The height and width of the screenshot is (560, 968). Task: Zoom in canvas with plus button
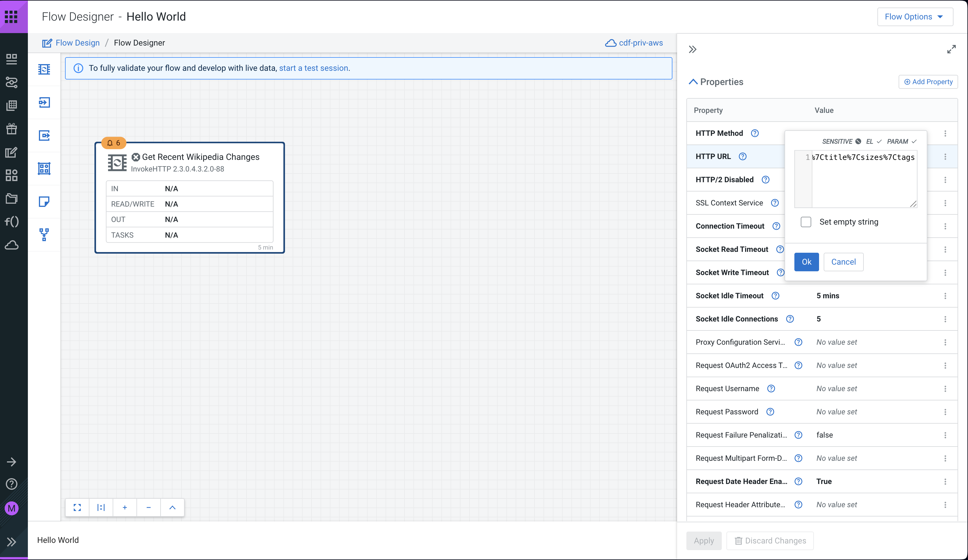(125, 507)
